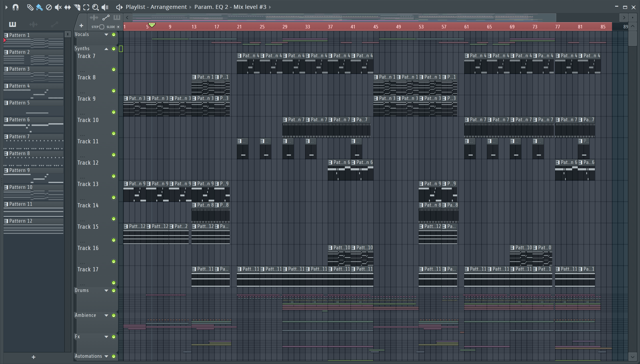Show pattern clips in picker panel
This screenshot has height=364, width=640.
click(x=12, y=24)
